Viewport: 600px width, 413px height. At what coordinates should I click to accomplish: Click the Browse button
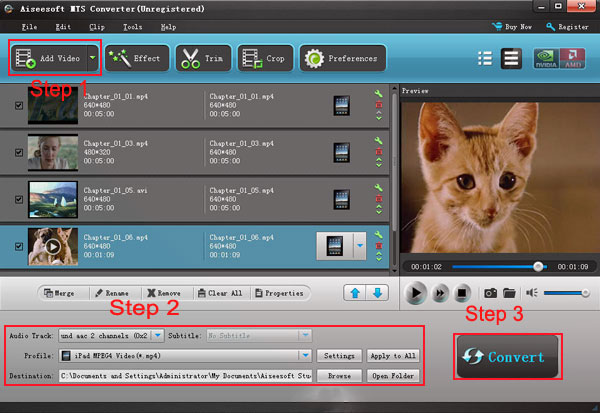(339, 376)
